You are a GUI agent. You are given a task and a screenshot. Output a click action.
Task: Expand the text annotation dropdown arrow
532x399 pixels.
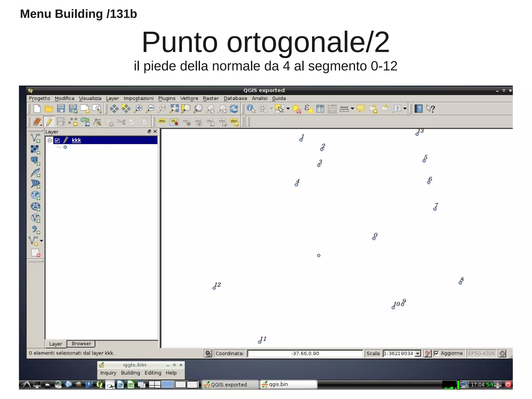tap(405, 109)
